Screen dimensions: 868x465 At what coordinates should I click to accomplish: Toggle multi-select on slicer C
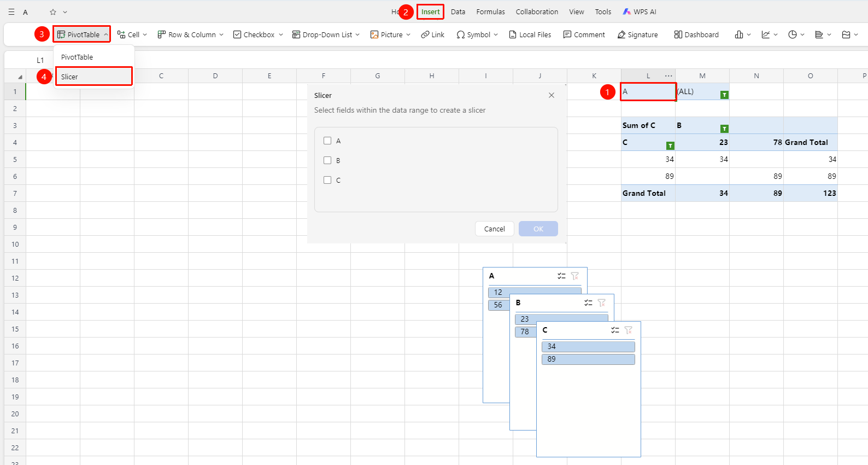(x=615, y=330)
